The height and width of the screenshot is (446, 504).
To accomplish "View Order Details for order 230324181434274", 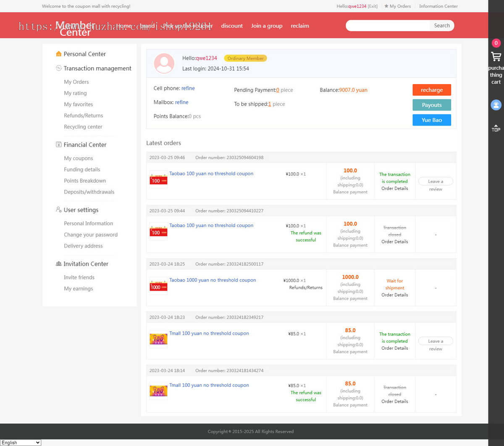I will (x=395, y=401).
